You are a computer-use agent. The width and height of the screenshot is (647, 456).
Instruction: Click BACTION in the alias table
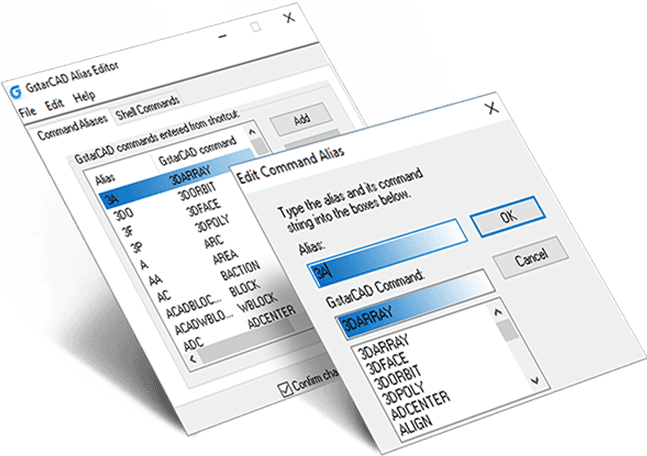point(240,270)
